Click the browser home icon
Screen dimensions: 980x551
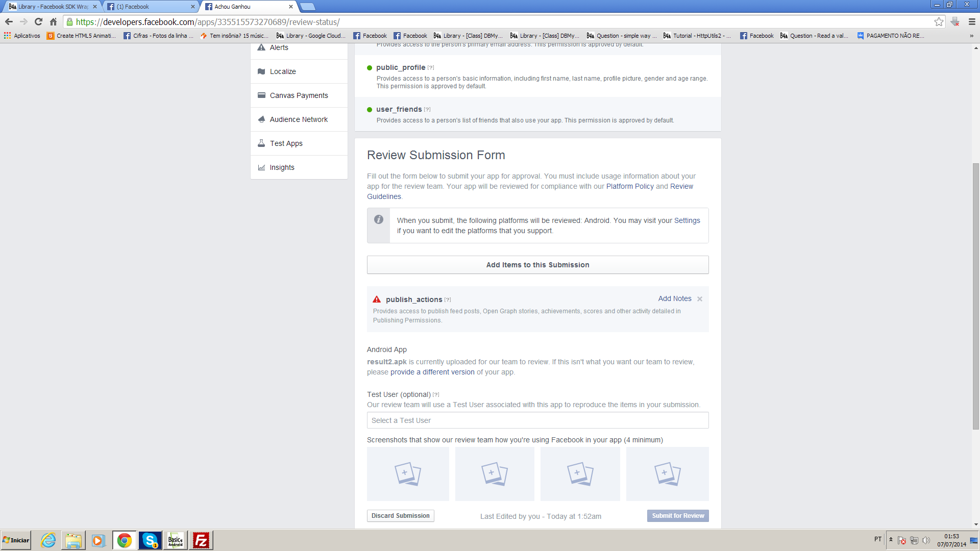[53, 21]
